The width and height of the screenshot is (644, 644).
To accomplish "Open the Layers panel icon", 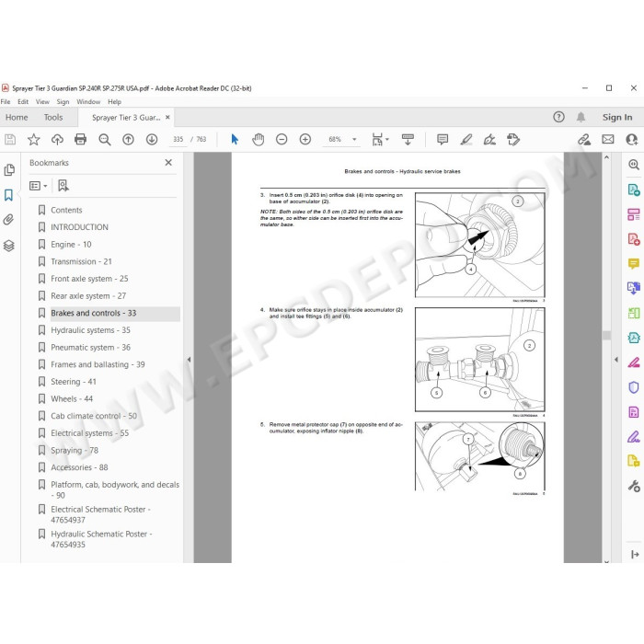I will coord(9,246).
